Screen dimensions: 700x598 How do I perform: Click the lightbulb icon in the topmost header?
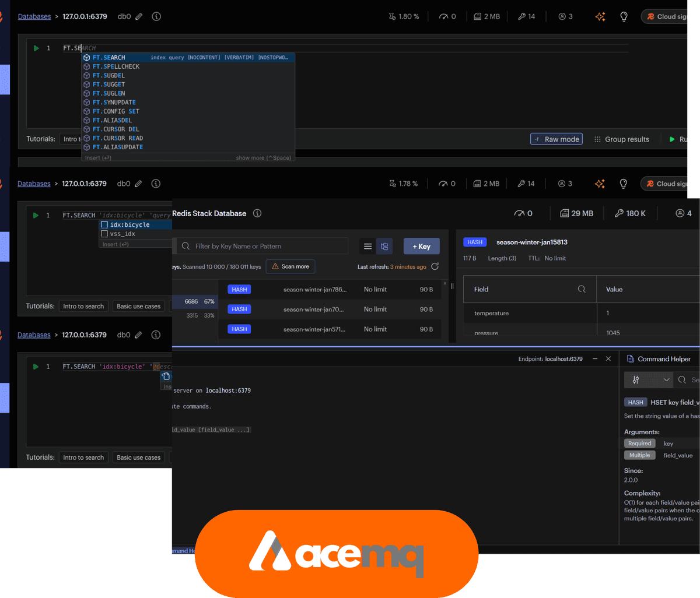click(x=624, y=17)
